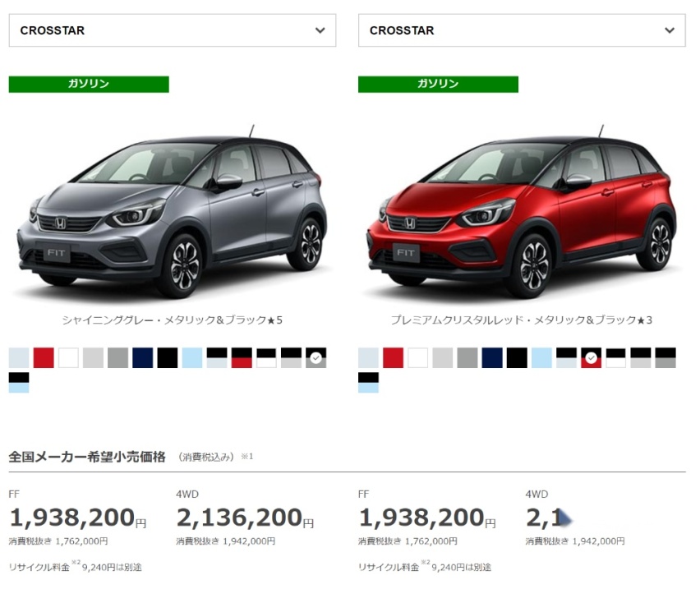This screenshot has width=700, height=589.
Task: Pick the medium gray swatch under the gray car
Action: pos(117,358)
